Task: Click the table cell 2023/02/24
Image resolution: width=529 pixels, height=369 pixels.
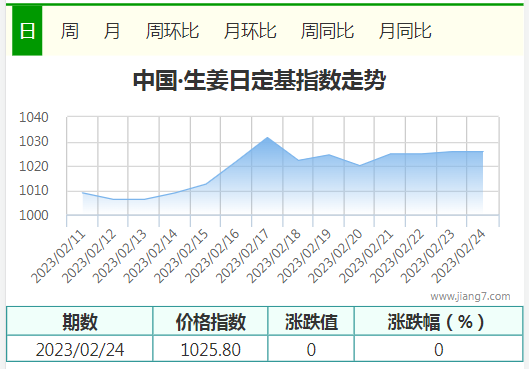Action: 80,349
